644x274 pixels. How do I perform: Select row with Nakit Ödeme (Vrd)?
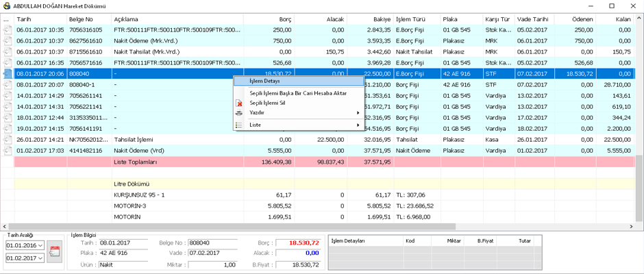319,151
